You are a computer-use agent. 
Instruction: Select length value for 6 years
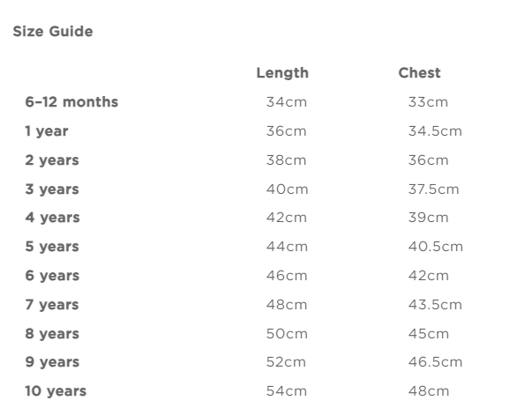click(287, 276)
